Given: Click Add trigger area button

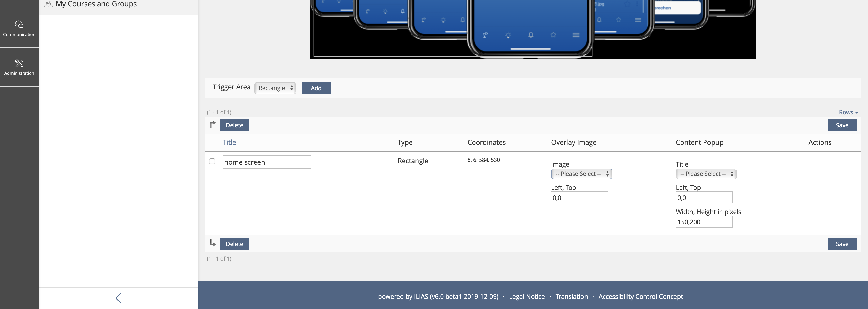Looking at the screenshot, I should coord(316,88).
